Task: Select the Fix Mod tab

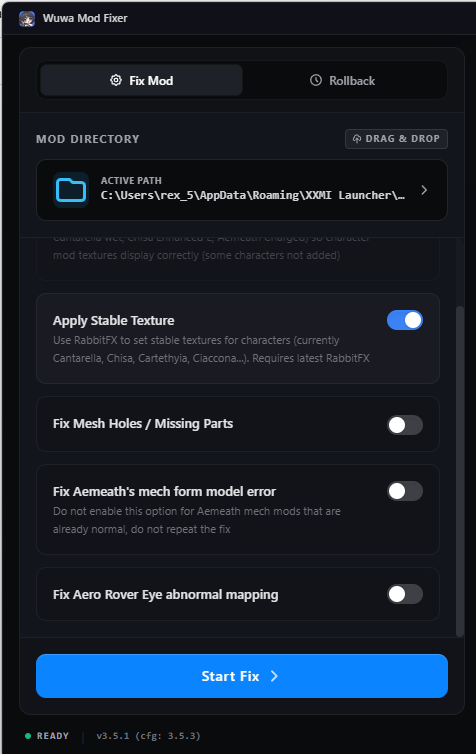Action: (x=141, y=80)
